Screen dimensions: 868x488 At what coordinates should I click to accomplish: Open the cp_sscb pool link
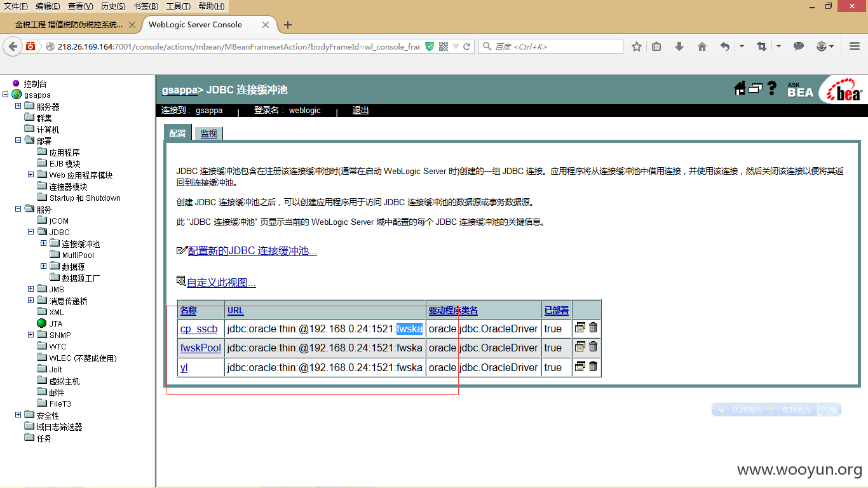[199, 329]
